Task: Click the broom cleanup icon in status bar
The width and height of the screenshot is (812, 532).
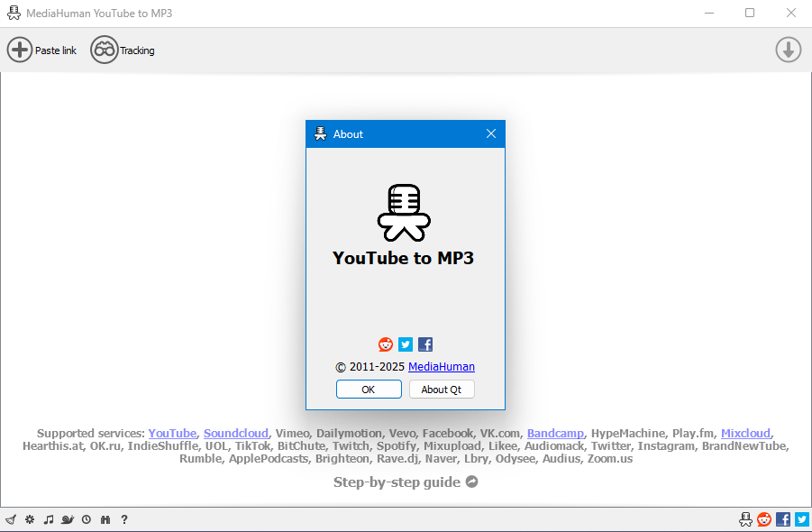Action: 11,519
